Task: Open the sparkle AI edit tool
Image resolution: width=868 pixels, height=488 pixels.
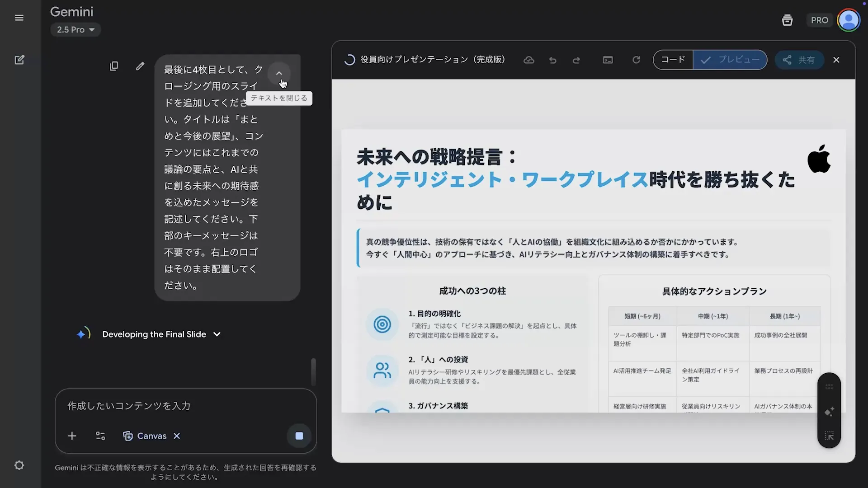Action: [829, 412]
